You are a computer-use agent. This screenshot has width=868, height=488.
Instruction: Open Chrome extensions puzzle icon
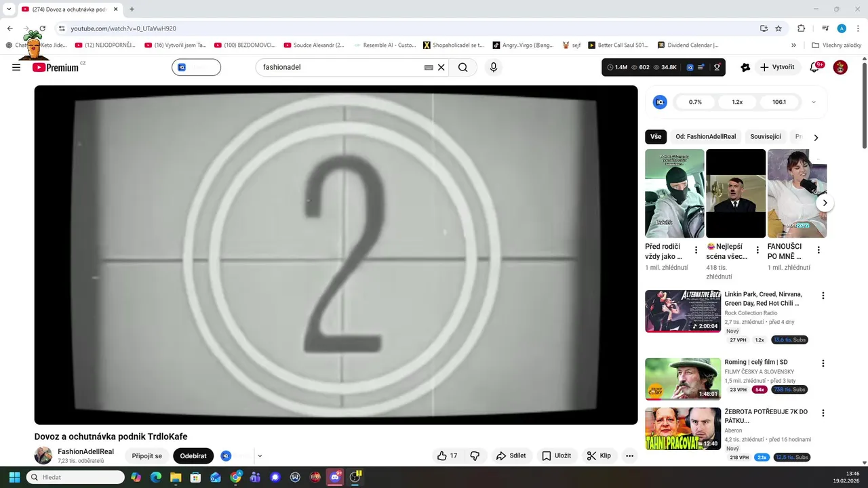click(801, 28)
